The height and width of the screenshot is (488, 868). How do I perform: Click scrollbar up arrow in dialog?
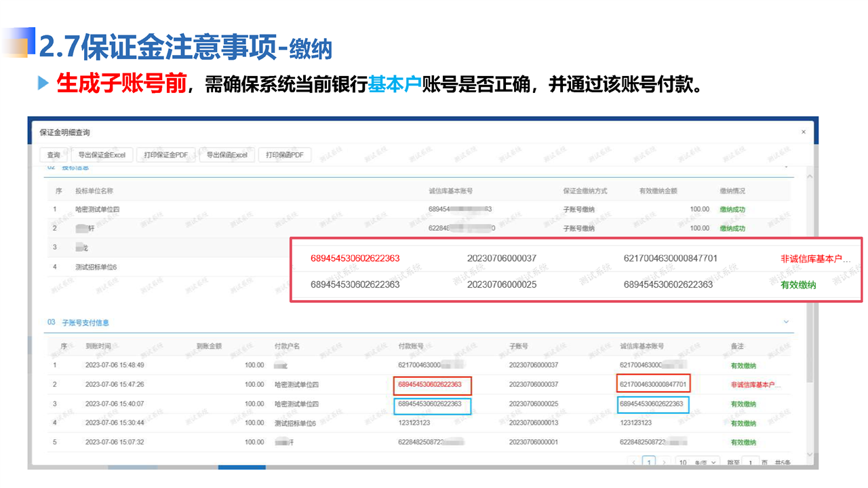pyautogui.click(x=809, y=176)
